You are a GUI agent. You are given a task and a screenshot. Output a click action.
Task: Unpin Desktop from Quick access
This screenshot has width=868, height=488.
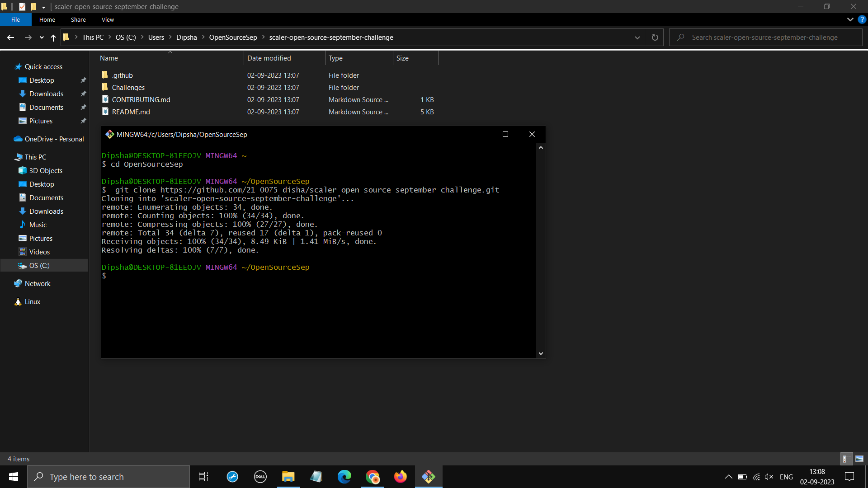83,80
